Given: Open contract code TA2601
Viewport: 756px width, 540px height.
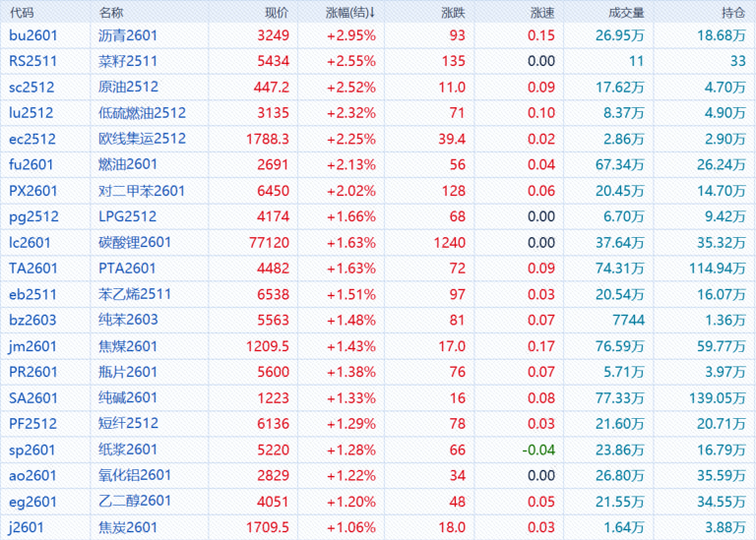Looking at the screenshot, I should [x=33, y=269].
